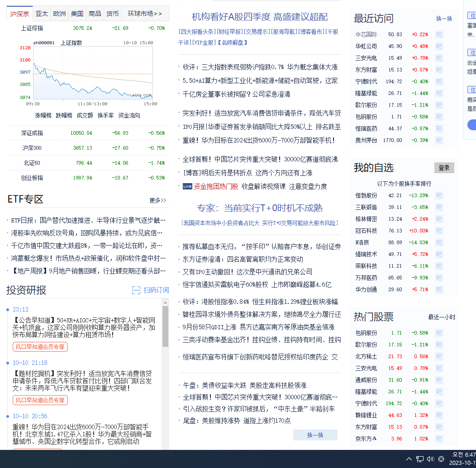Image resolution: width=476 pixels, height=468 pixels.
Task: Click the 23:12 research report timestamp
Action: (20, 309)
